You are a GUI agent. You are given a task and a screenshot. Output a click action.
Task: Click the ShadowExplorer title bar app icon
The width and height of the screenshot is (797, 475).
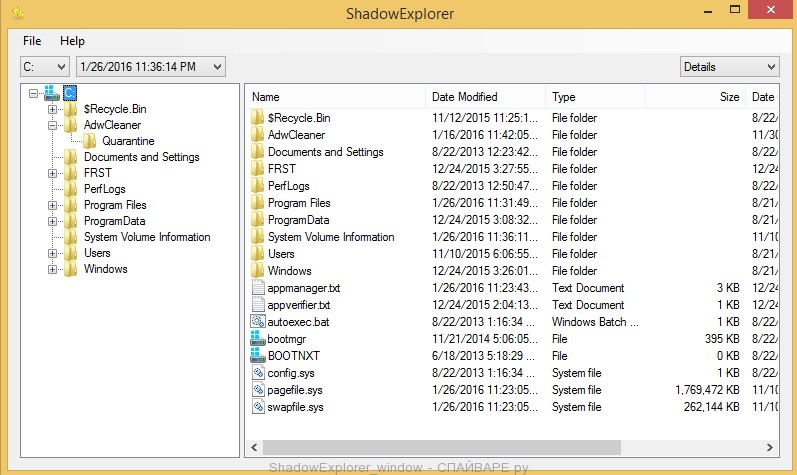click(x=18, y=12)
